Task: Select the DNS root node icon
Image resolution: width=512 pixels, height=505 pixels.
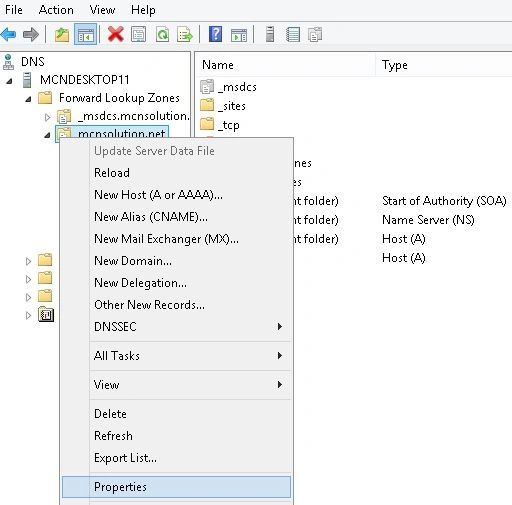Action: pyautogui.click(x=8, y=62)
